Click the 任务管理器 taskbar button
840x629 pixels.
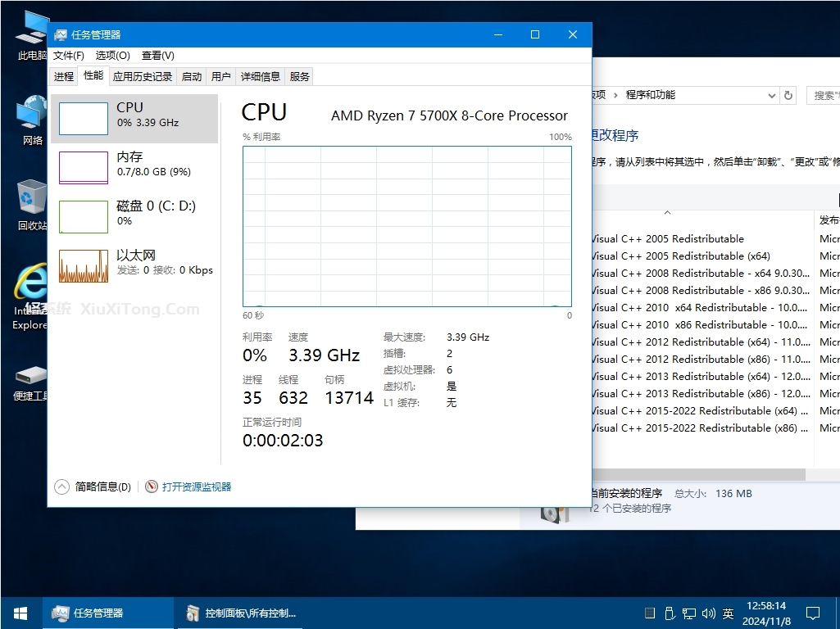click(108, 613)
